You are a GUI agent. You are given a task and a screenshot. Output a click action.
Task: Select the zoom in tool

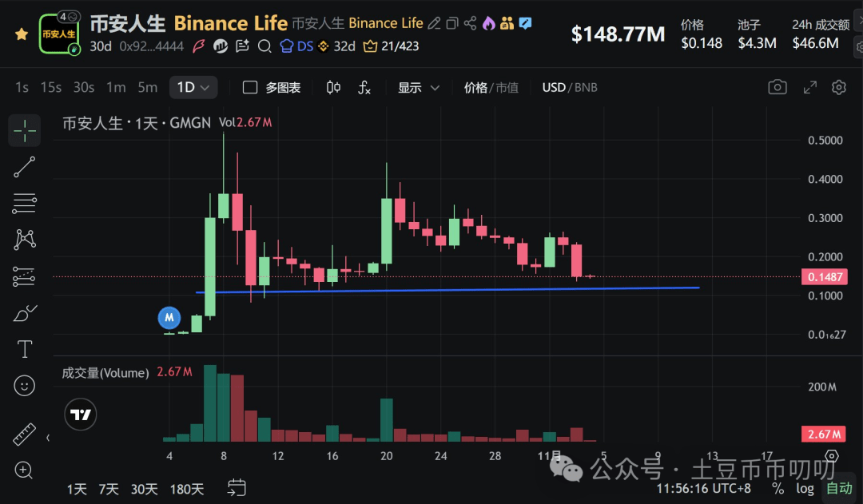click(x=24, y=470)
